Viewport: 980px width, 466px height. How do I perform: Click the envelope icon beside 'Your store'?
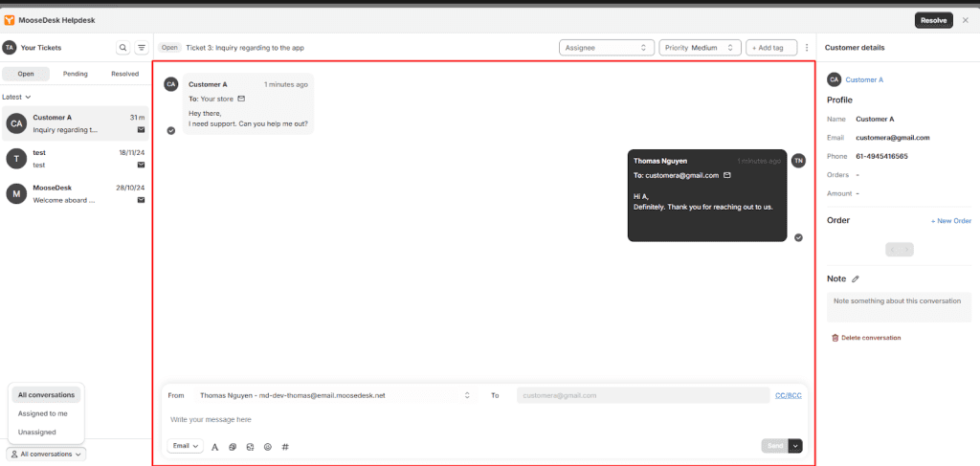click(x=241, y=99)
